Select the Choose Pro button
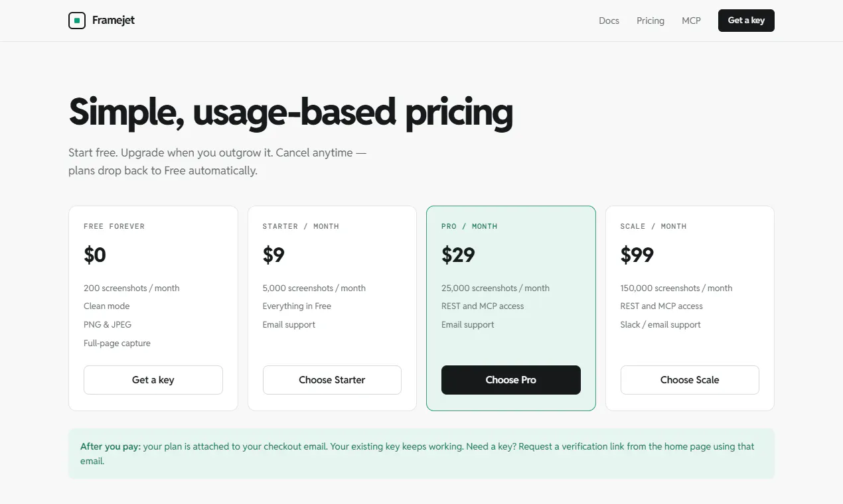This screenshot has height=504, width=843. coord(511,380)
